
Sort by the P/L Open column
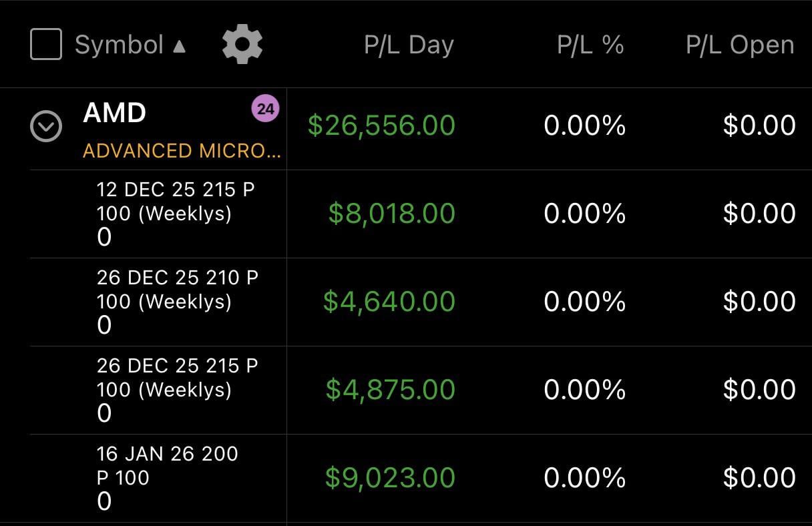740,45
